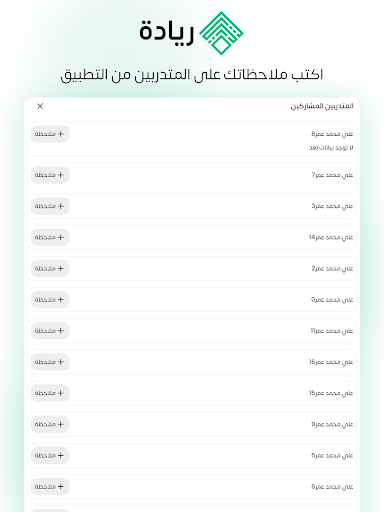Image resolution: width=384 pixels, height=512 pixels.
Task: Add note for علي محمد عمر7
Action: (x=50, y=175)
